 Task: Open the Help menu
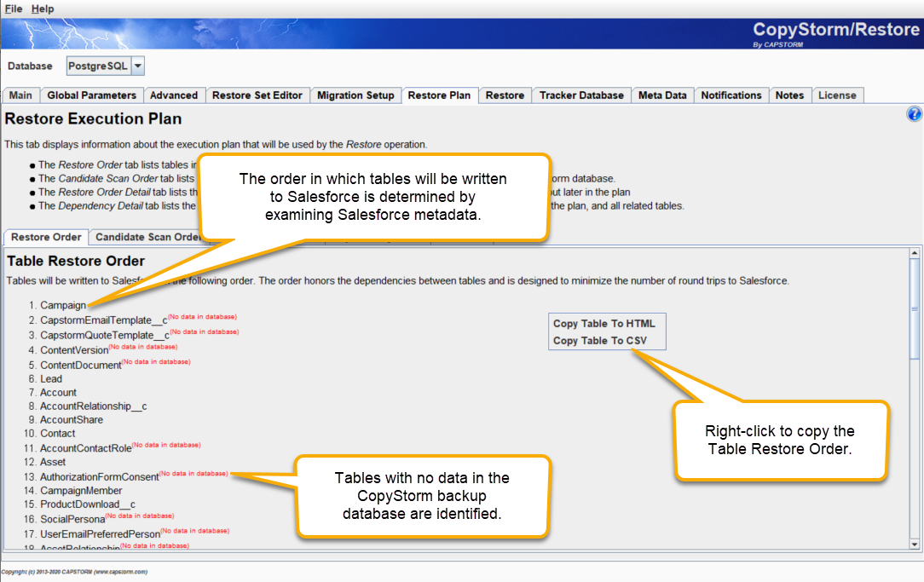42,9
